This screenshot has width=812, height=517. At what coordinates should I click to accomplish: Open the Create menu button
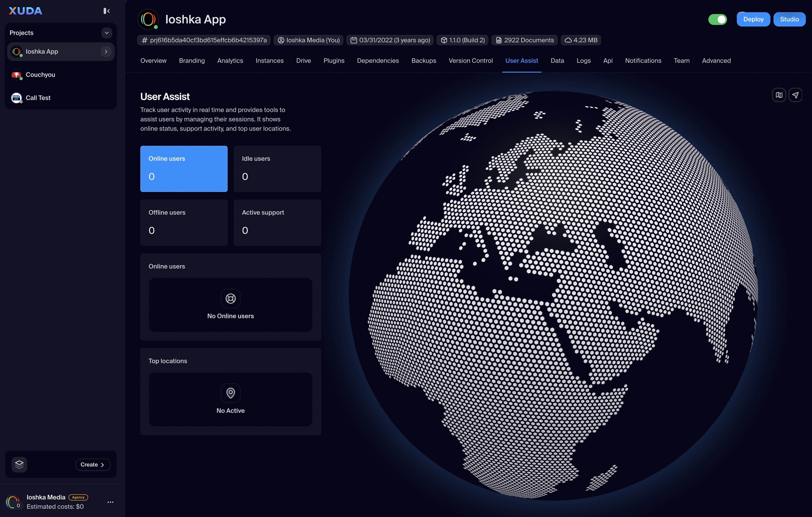click(93, 464)
